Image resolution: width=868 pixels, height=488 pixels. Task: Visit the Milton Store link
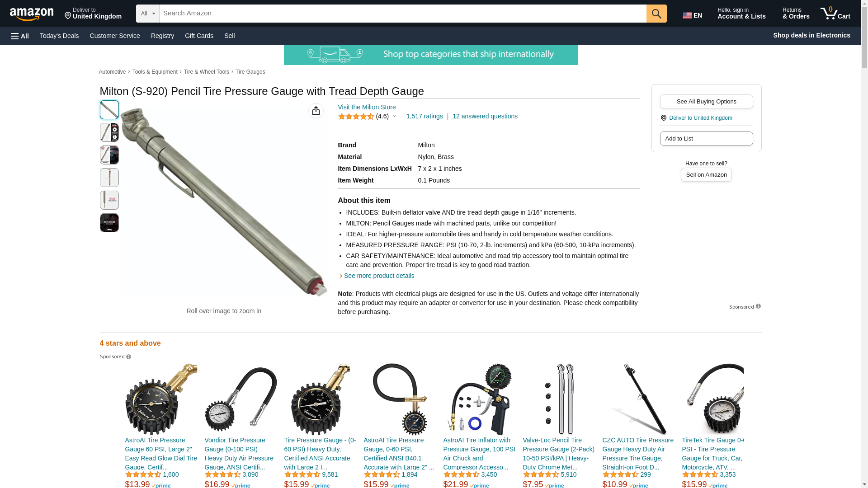(367, 107)
